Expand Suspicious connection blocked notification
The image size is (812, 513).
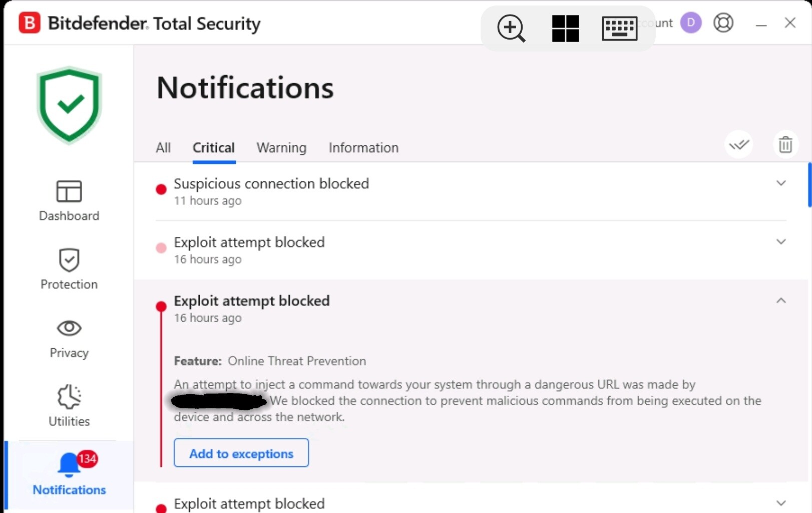coord(781,183)
